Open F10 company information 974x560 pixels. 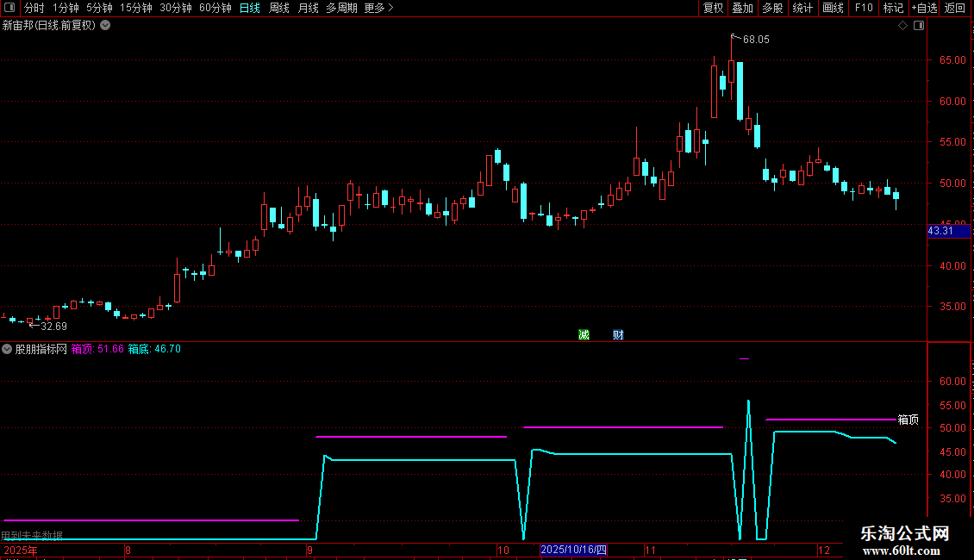click(864, 8)
